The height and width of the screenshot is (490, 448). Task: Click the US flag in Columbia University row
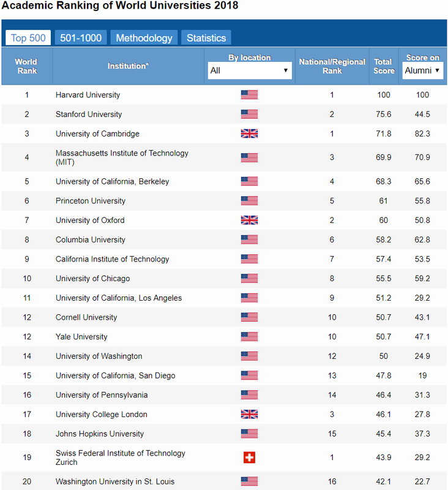[x=250, y=239]
